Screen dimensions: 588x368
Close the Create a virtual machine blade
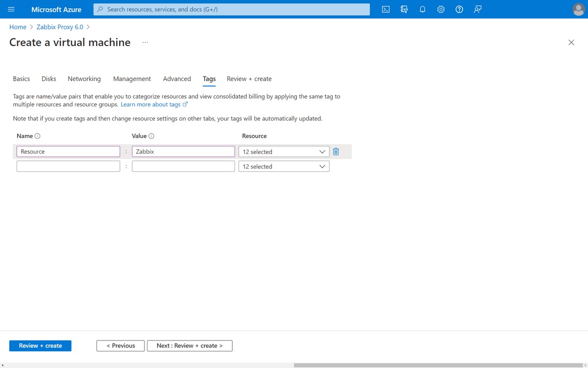coord(571,43)
